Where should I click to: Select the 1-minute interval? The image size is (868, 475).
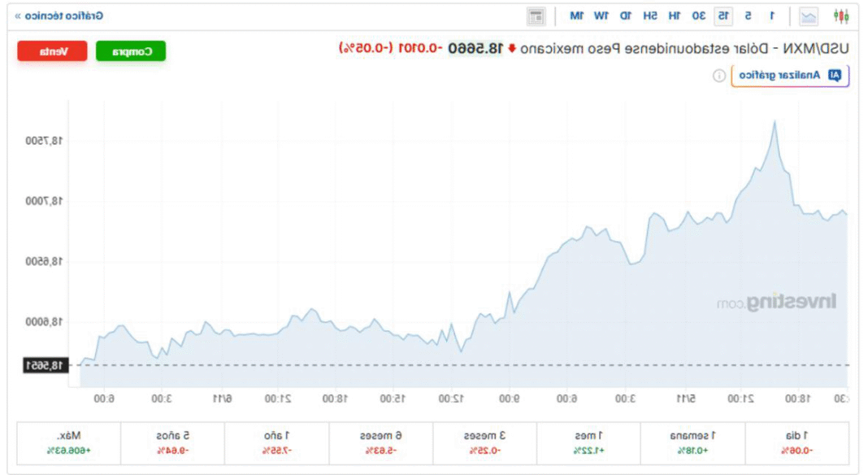[772, 16]
